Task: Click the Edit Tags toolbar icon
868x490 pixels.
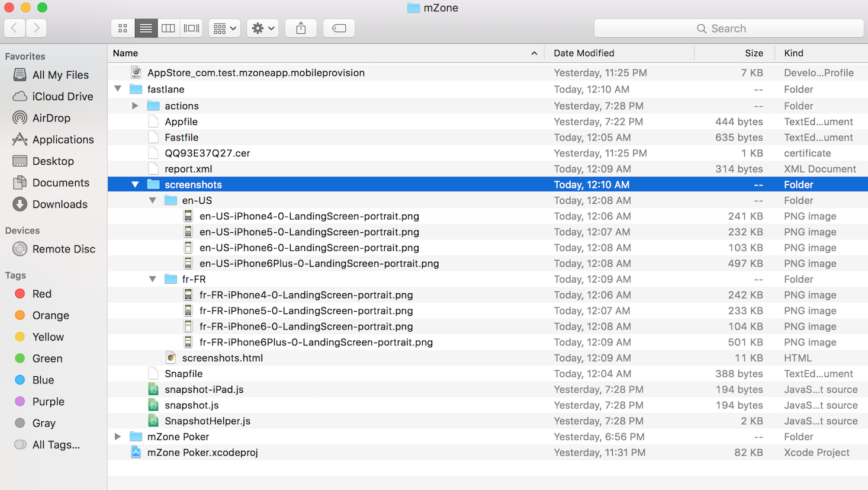Action: (339, 28)
